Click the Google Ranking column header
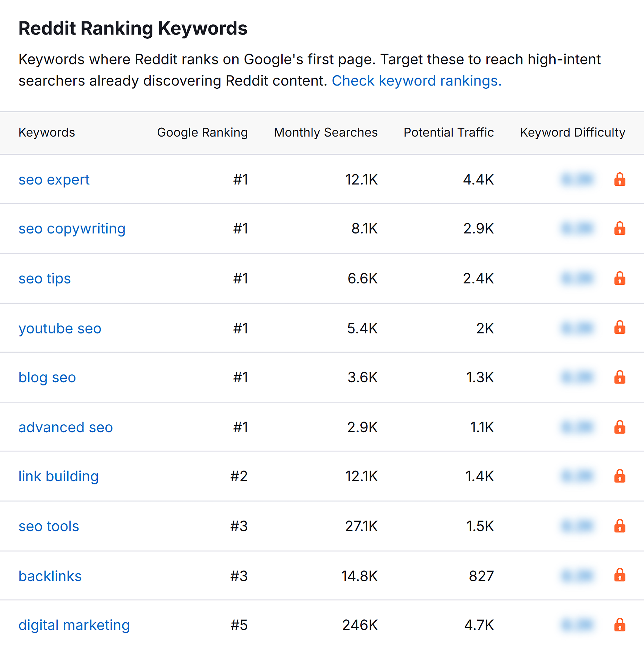The image size is (644, 647). (202, 133)
